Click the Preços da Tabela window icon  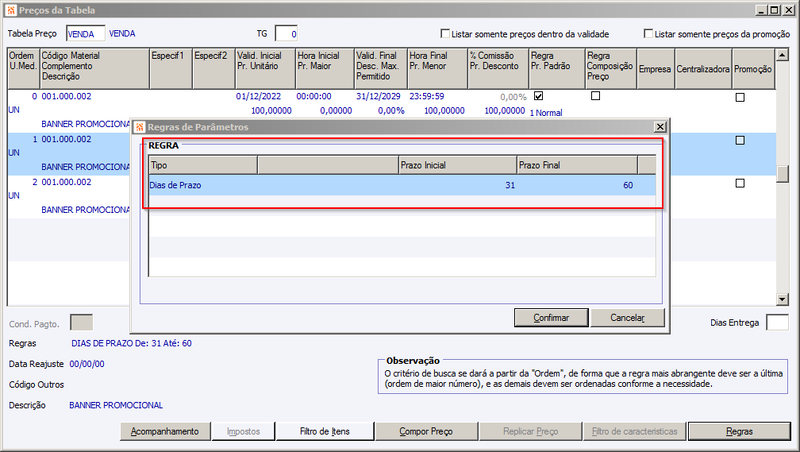tap(11, 10)
